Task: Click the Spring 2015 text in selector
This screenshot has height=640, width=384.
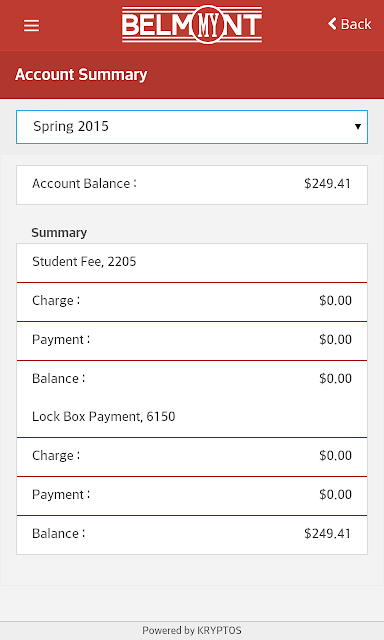Action: (x=71, y=127)
